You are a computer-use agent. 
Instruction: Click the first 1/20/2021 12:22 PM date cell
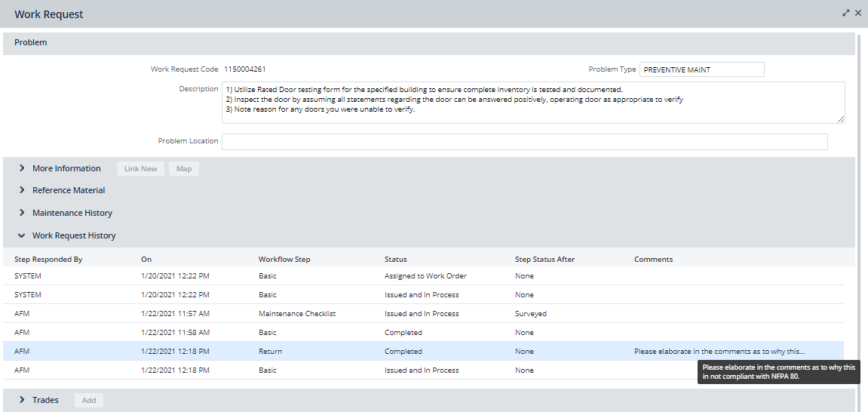point(175,275)
